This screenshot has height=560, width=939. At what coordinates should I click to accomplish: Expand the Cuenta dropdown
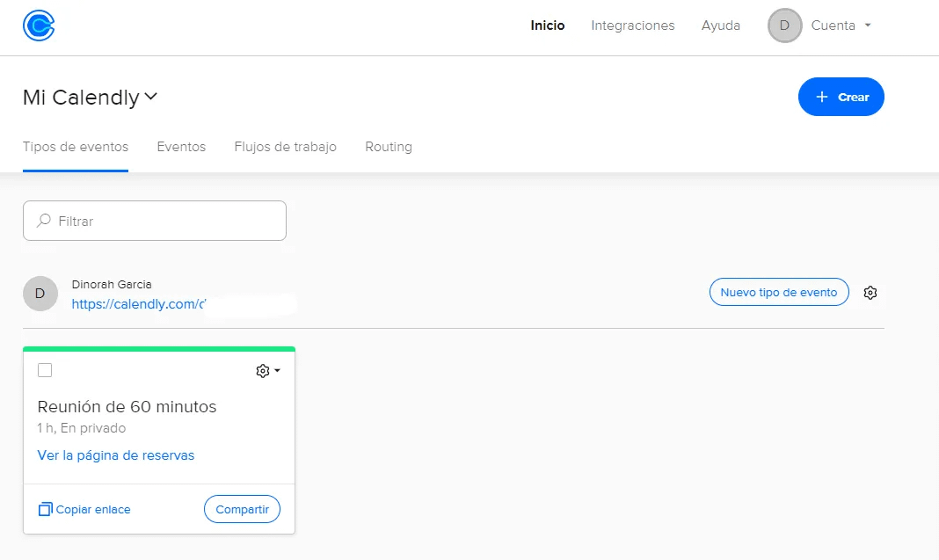(841, 25)
